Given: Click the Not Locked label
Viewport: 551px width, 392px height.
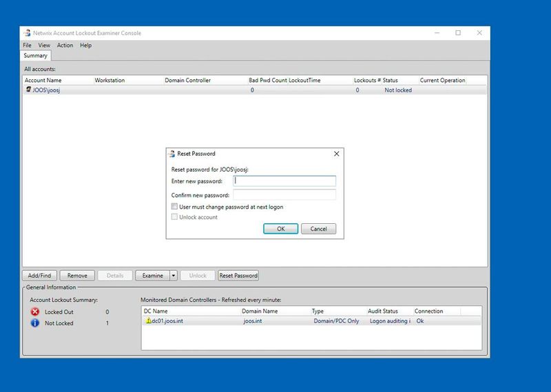Looking at the screenshot, I should click(x=59, y=323).
